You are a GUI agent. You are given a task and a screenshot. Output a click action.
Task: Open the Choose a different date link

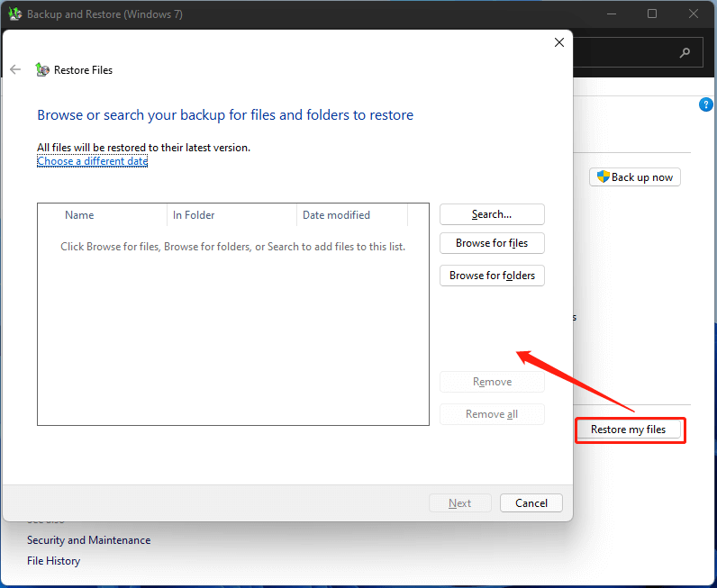pyautogui.click(x=93, y=161)
